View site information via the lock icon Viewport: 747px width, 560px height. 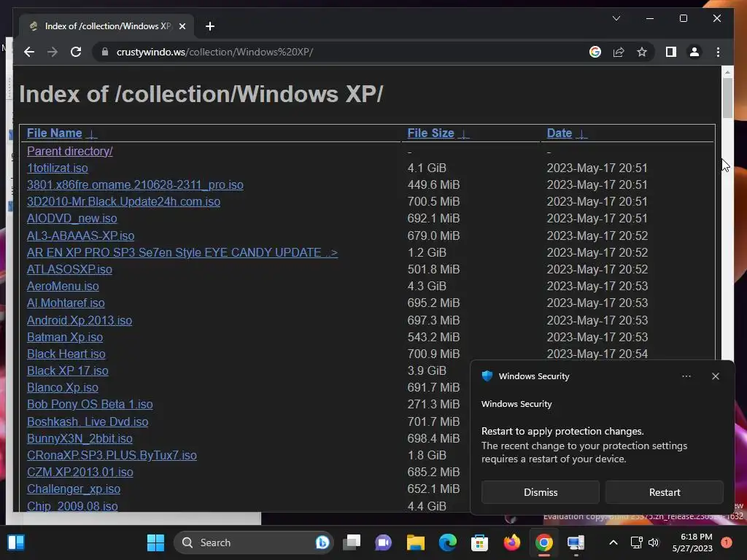coord(105,52)
